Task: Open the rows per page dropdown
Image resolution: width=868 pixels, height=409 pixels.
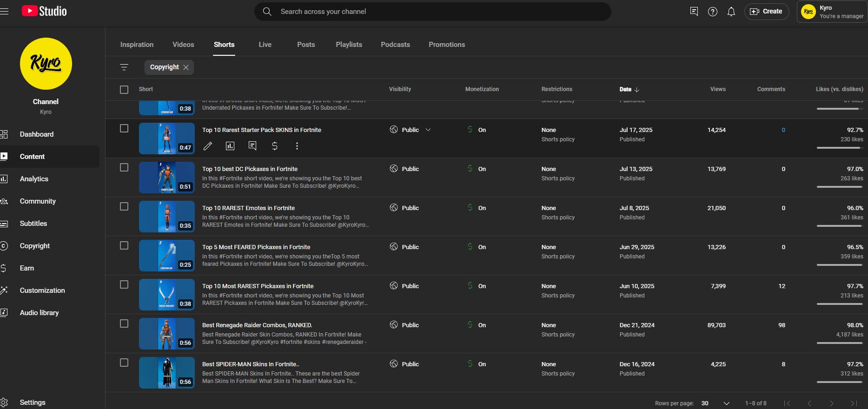Action: click(716, 403)
